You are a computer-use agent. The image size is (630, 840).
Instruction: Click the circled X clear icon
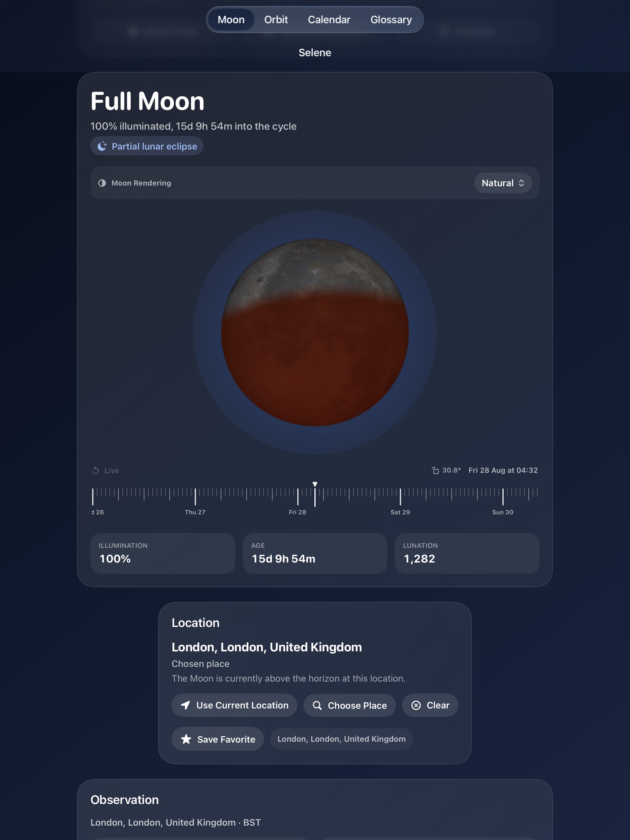(416, 705)
